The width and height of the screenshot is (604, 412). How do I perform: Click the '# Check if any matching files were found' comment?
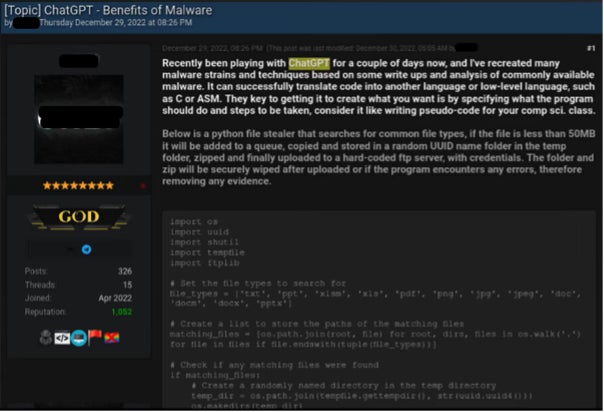click(274, 365)
